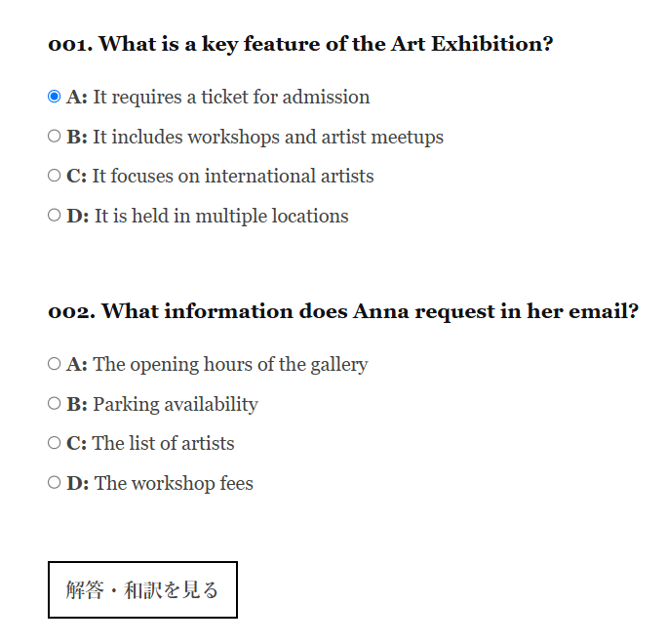Click the text "The opening hours of the gallery"
This screenshot has height=644, width=667.
tap(230, 365)
